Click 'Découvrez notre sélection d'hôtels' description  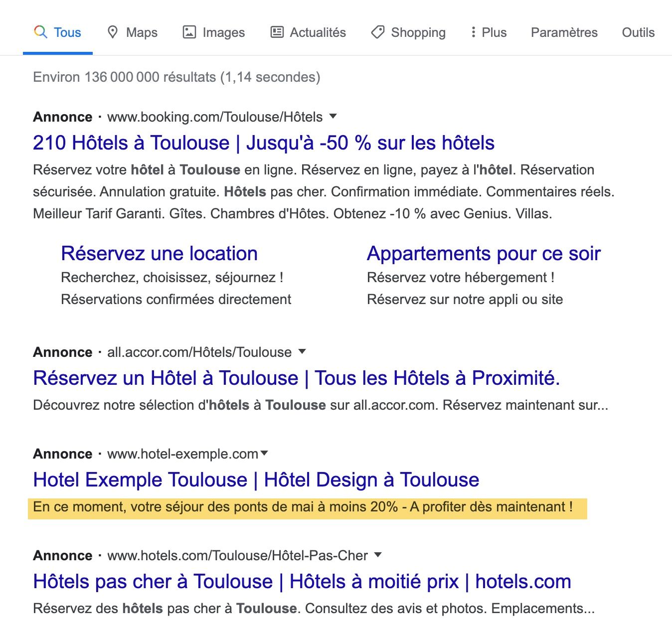pyautogui.click(x=321, y=405)
